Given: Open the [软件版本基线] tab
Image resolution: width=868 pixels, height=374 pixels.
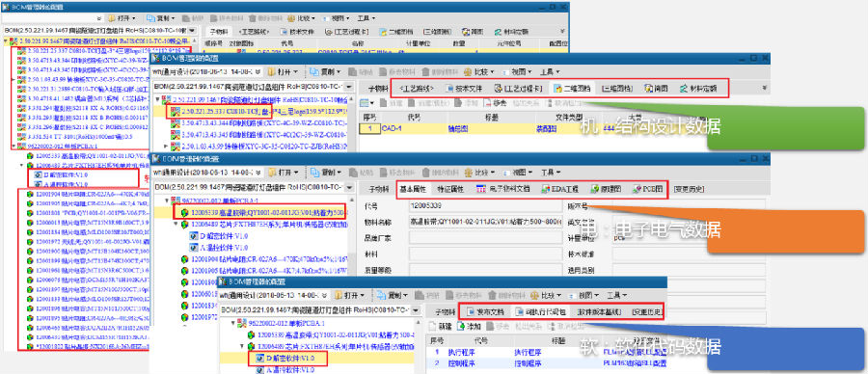Looking at the screenshot, I should coord(600,311).
